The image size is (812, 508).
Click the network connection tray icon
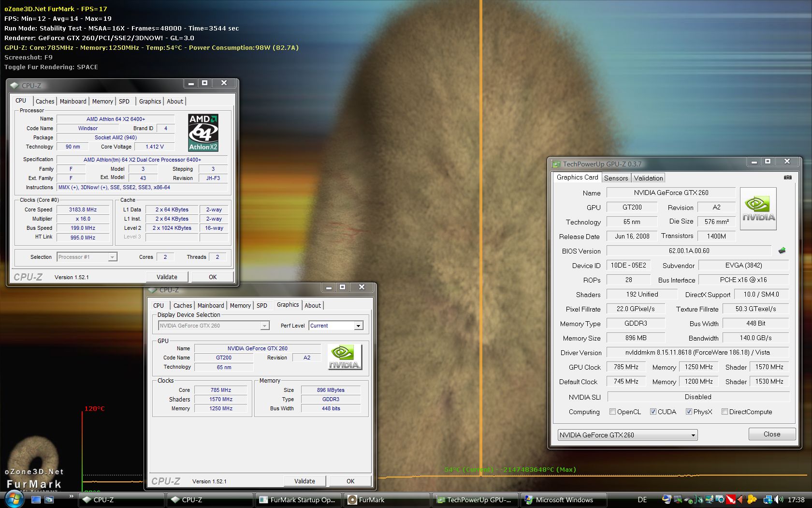click(x=768, y=500)
